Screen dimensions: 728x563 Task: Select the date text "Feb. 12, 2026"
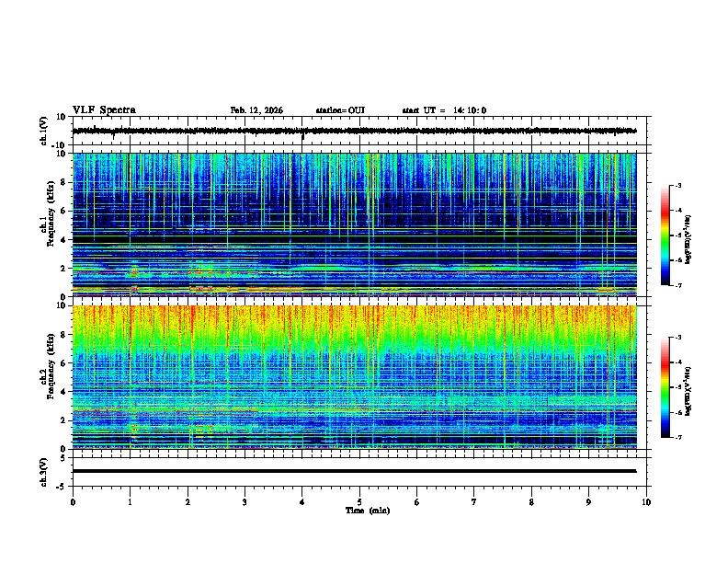point(256,110)
